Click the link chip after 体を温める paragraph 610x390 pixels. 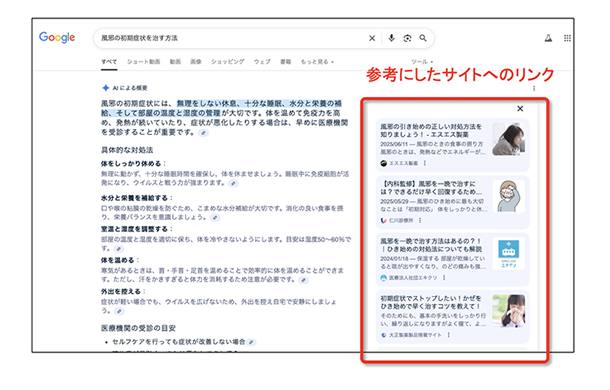[303, 280]
